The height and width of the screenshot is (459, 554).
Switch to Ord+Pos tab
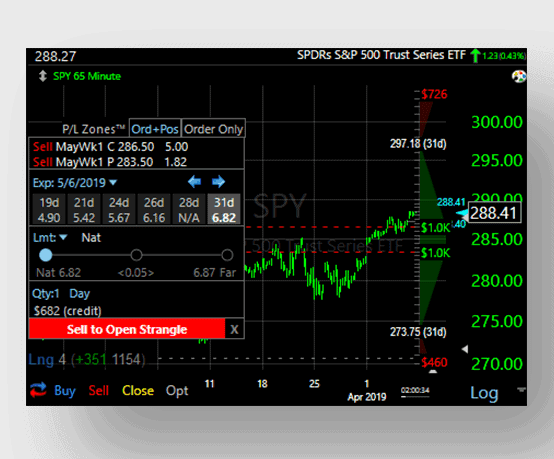click(155, 129)
